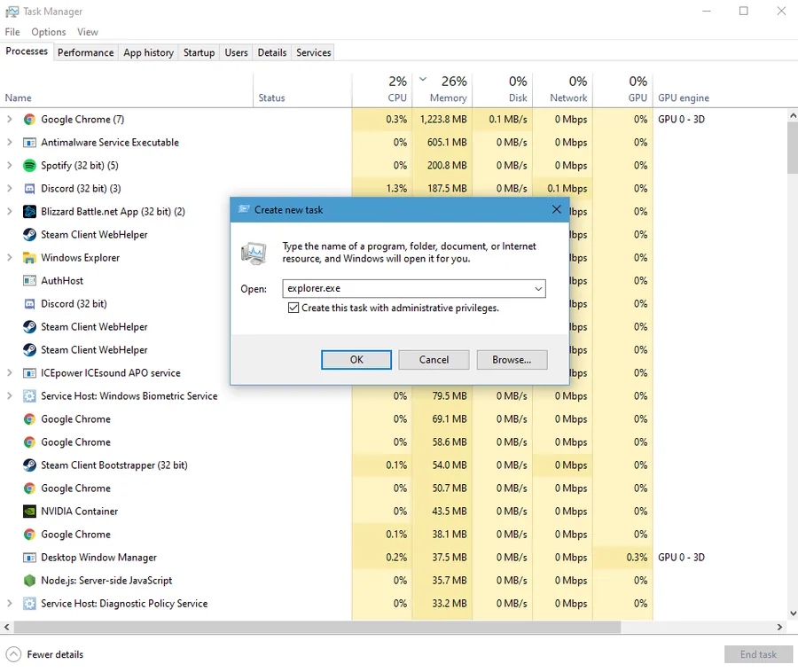Screen dimensions: 798x672
Task: Click into the explorer.exe text field
Action: point(407,288)
